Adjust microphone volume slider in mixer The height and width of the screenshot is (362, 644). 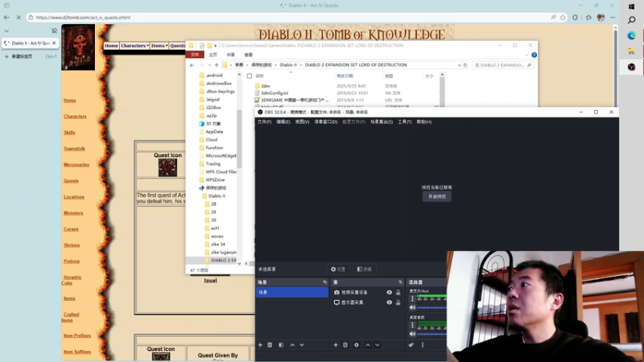click(431, 307)
